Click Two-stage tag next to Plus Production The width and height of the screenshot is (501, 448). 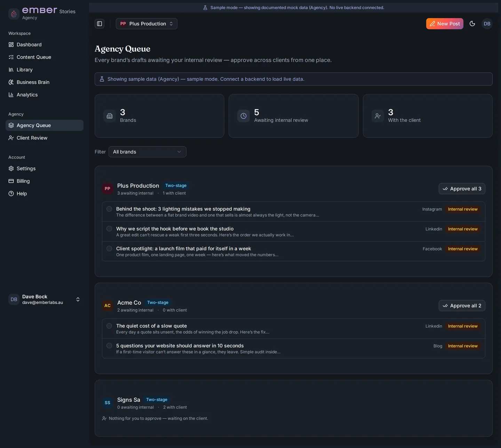(176, 186)
